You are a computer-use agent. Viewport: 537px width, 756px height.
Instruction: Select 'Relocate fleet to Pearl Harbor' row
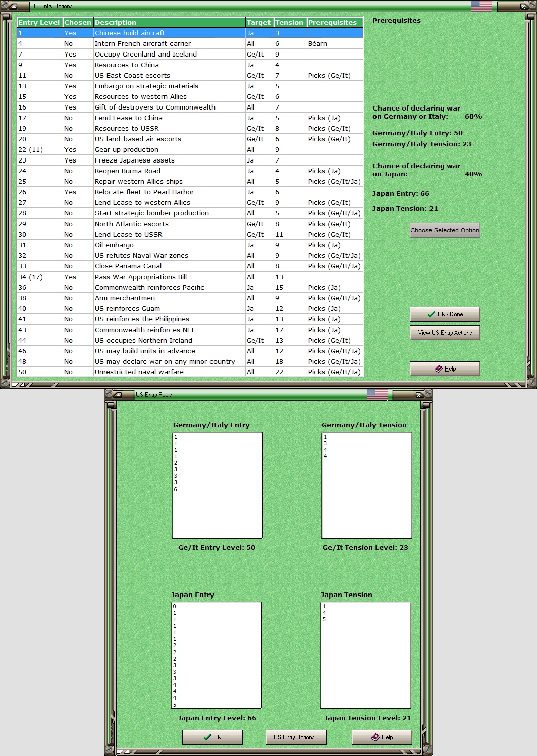(190, 192)
